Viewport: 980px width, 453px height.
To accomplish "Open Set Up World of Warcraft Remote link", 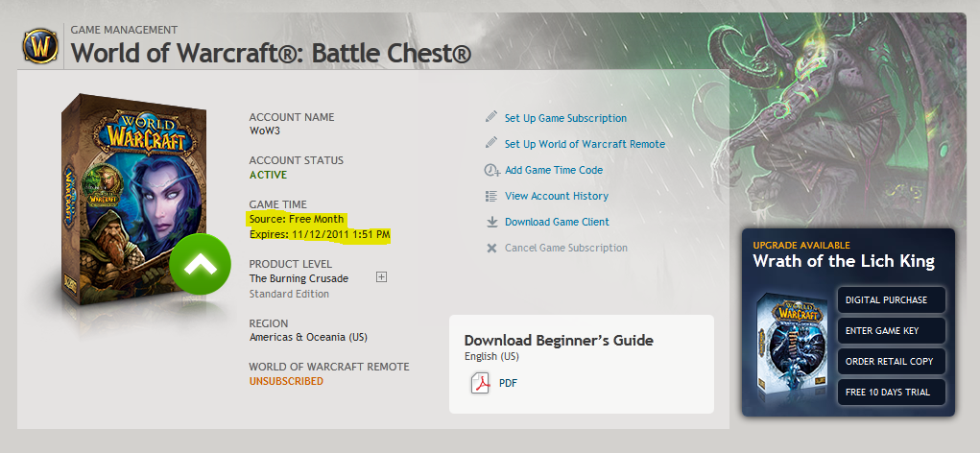I will [x=585, y=144].
